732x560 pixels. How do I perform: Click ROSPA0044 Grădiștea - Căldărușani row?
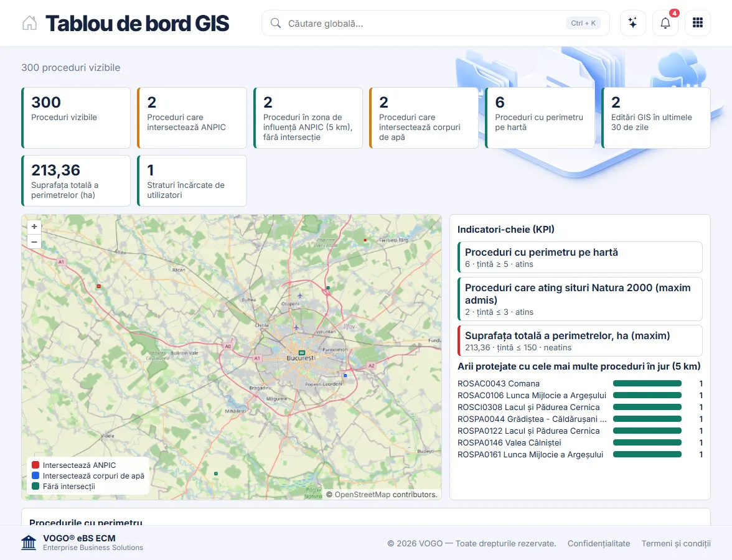(x=580, y=419)
